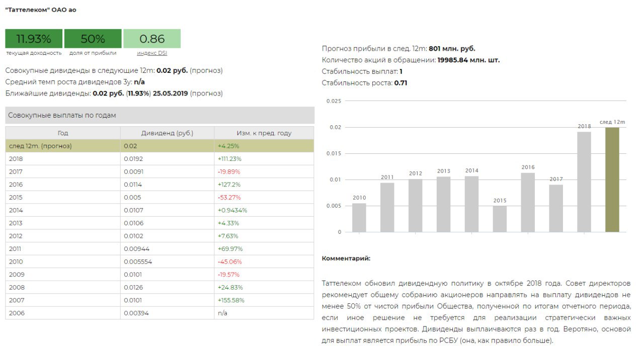
Task: Select the 2014 table row
Action: click(159, 210)
